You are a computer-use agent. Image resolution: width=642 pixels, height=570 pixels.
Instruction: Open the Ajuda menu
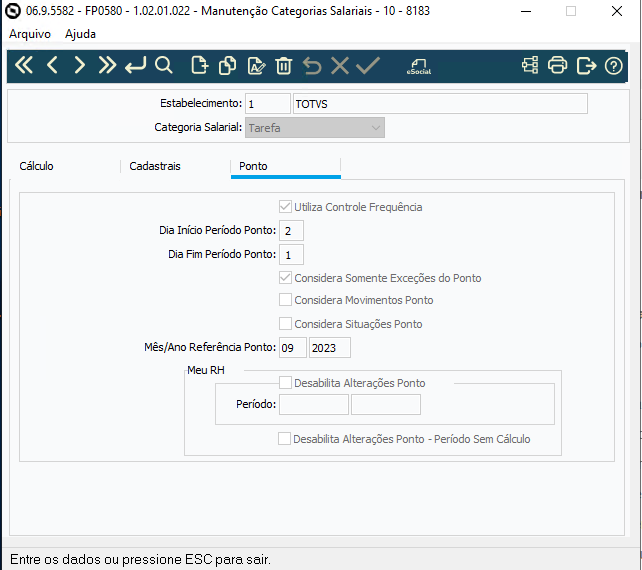click(x=80, y=34)
